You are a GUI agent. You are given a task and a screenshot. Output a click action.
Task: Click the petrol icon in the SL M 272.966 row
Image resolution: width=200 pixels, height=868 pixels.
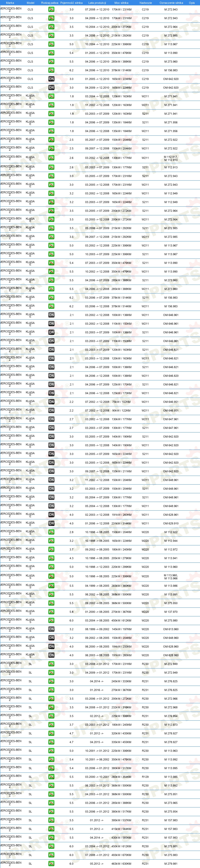51,698
